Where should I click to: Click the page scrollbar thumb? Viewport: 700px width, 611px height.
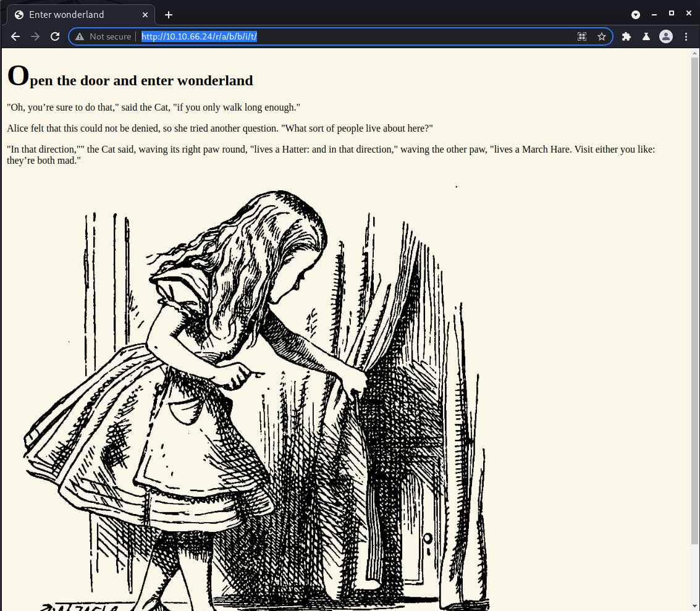pyautogui.click(x=694, y=300)
